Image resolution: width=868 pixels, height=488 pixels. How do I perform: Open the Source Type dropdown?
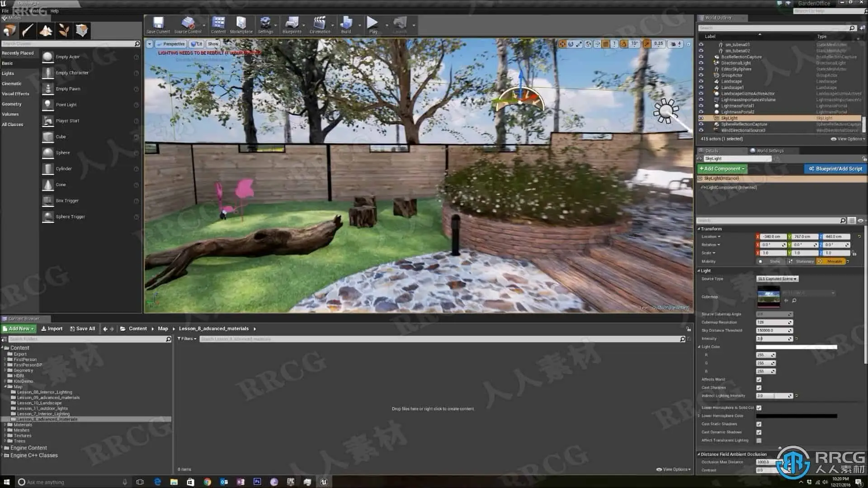coord(777,279)
